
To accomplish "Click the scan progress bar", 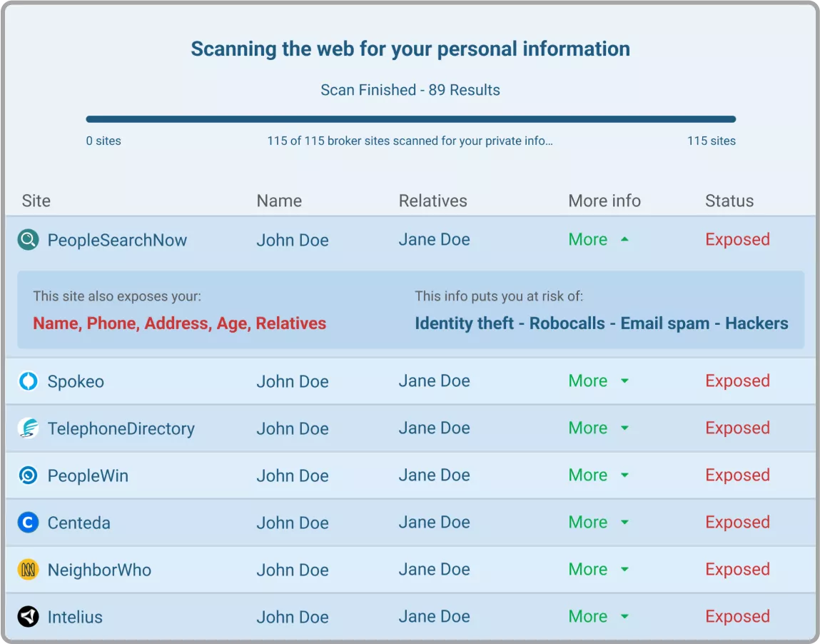I will [410, 119].
